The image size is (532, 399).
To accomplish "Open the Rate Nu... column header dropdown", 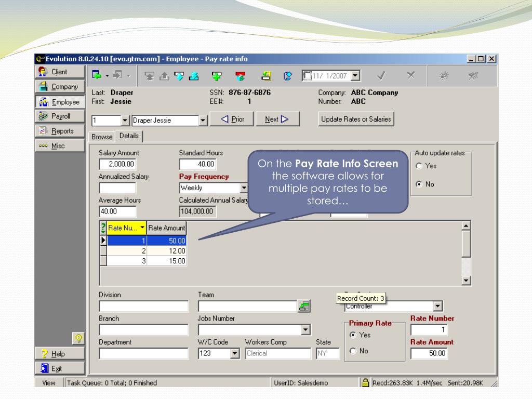I will click(142, 228).
